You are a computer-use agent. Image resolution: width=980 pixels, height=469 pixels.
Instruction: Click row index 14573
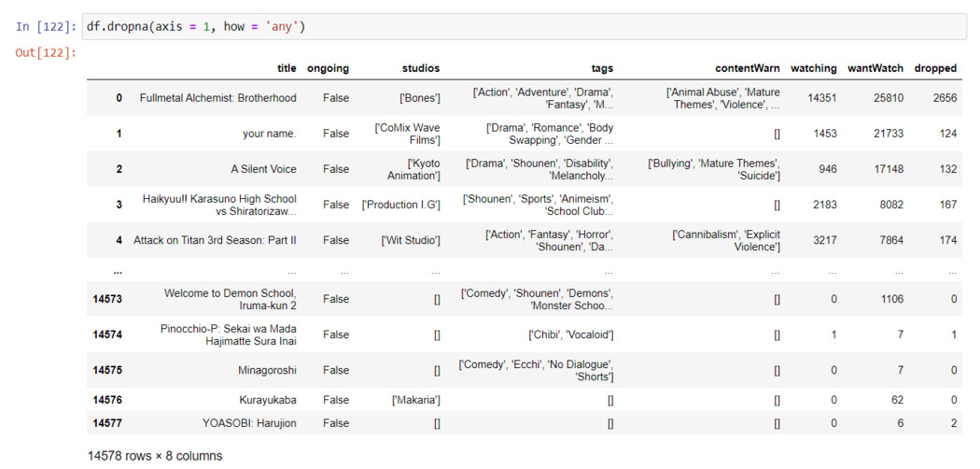click(107, 299)
